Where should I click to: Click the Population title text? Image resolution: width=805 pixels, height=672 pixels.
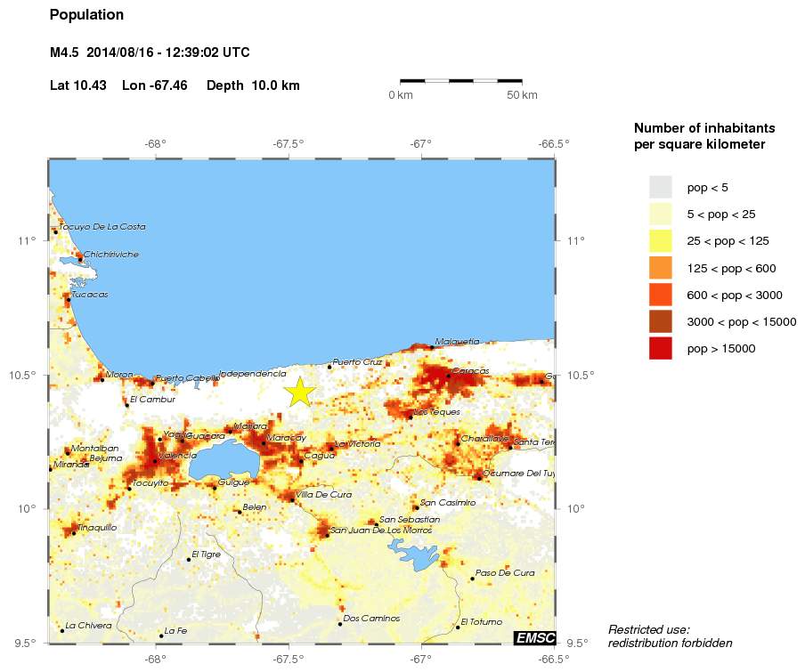86,14
